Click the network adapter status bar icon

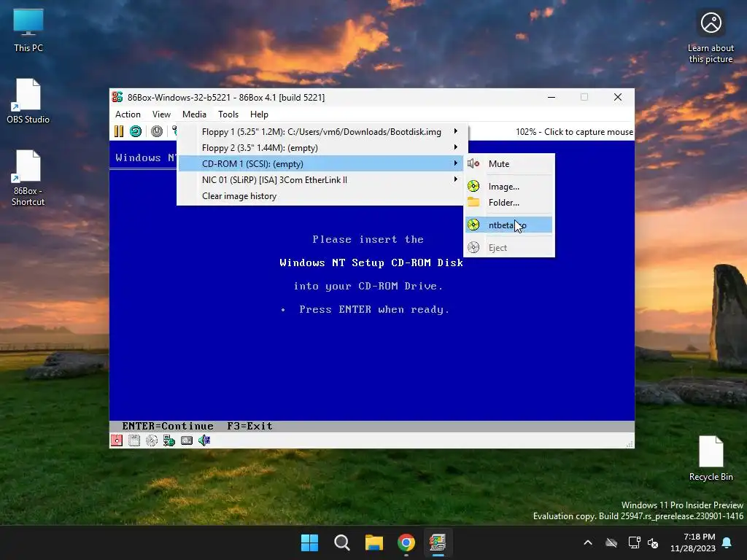(169, 440)
